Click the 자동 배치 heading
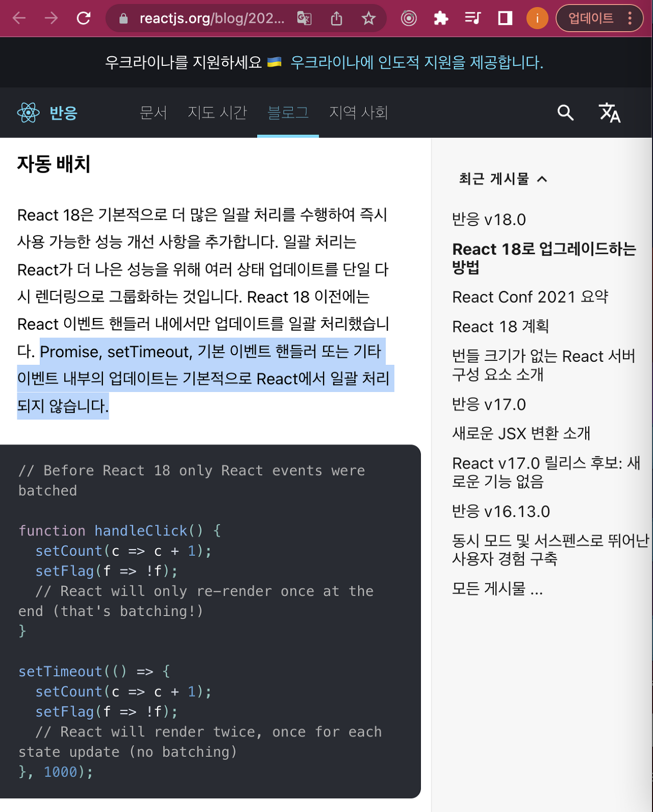This screenshot has width=653, height=812. click(54, 164)
